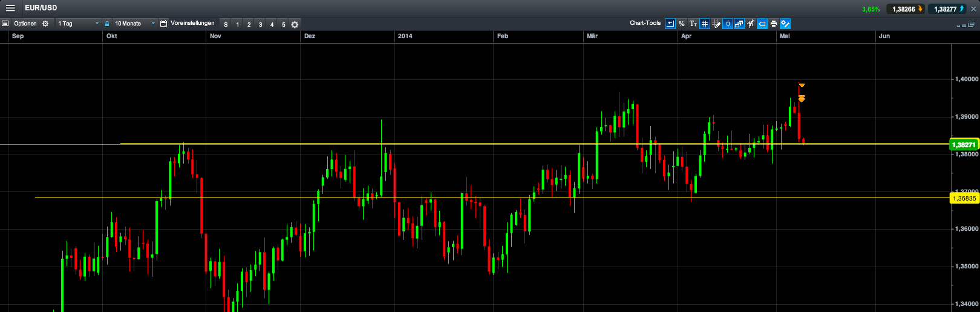This screenshot has width=980, height=312.
Task: Click the Mai month label
Action: pos(785,36)
